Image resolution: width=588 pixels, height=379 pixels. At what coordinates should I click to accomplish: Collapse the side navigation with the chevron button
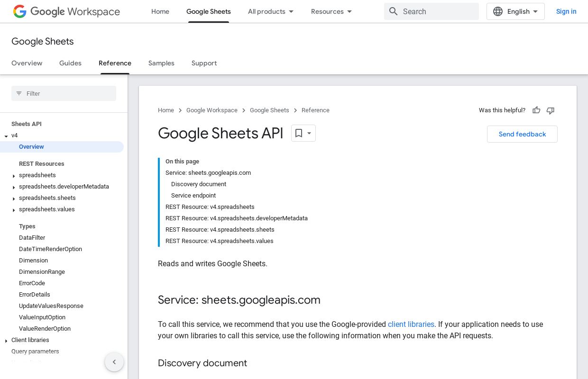[114, 362]
